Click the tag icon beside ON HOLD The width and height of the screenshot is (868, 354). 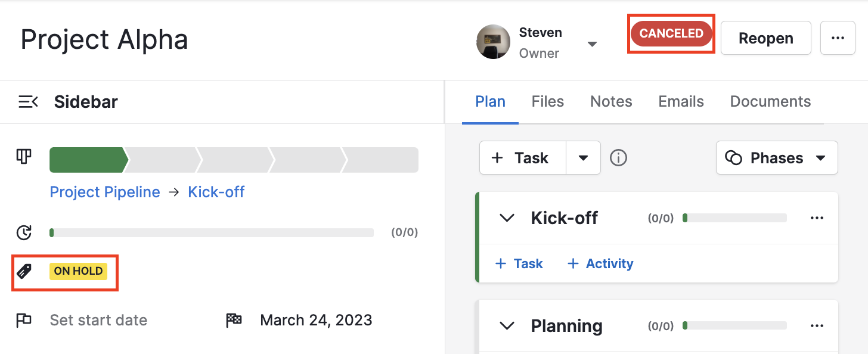pos(24,271)
